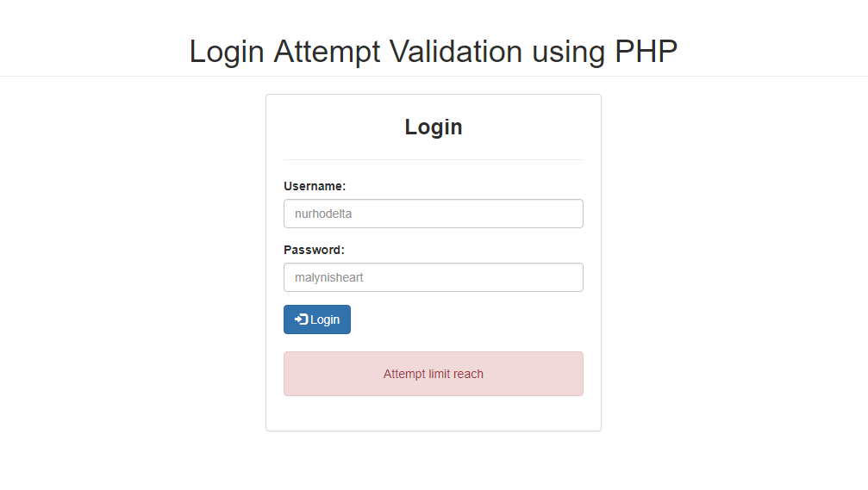
Task: Click the 'Attempt limit reach' alert box
Action: tap(434, 374)
